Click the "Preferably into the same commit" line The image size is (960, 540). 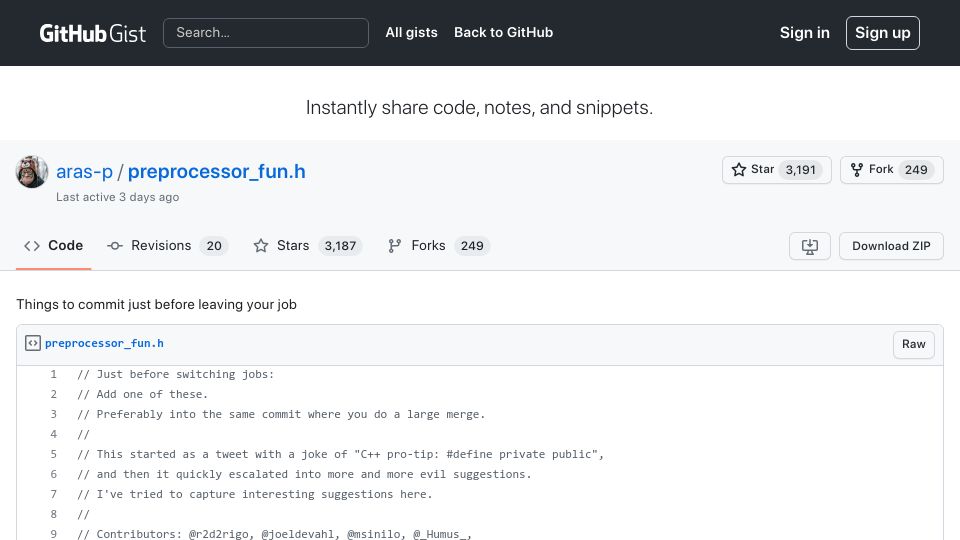point(281,414)
